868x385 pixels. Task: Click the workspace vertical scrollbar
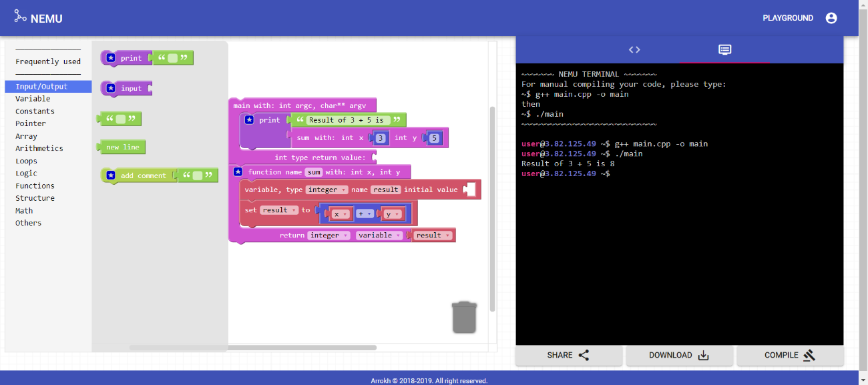click(493, 208)
